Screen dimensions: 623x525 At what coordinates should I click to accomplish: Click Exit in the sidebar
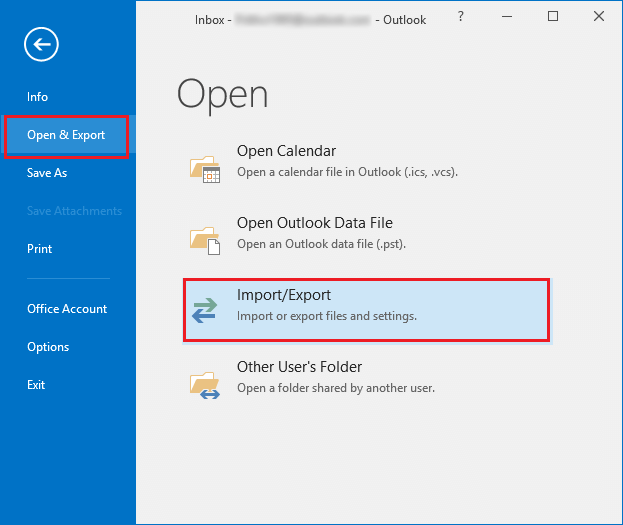[36, 385]
